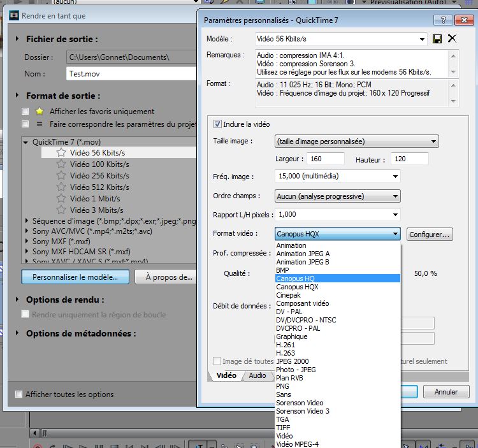Star the Vidéo 256 Kbits/s template
478x448 pixels.
[61, 175]
